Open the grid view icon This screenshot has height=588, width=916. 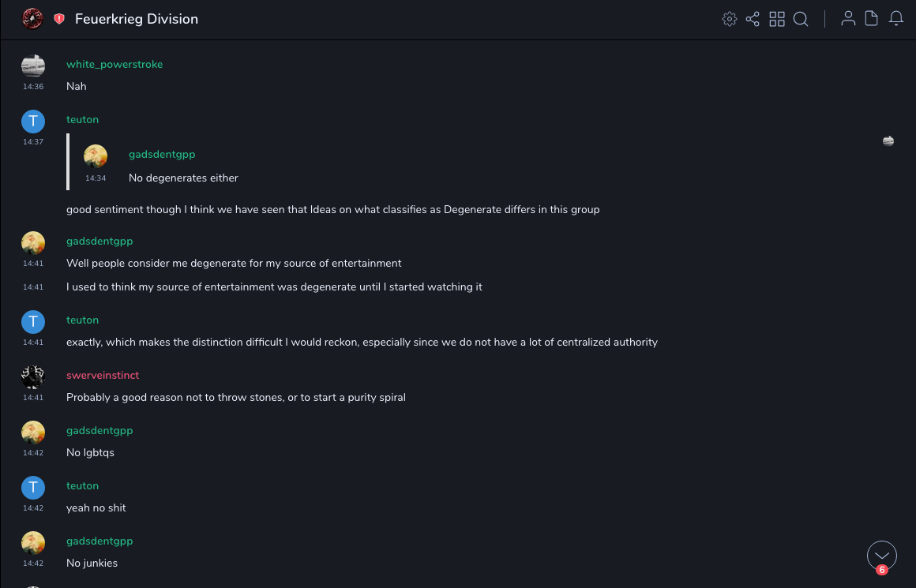[777, 19]
